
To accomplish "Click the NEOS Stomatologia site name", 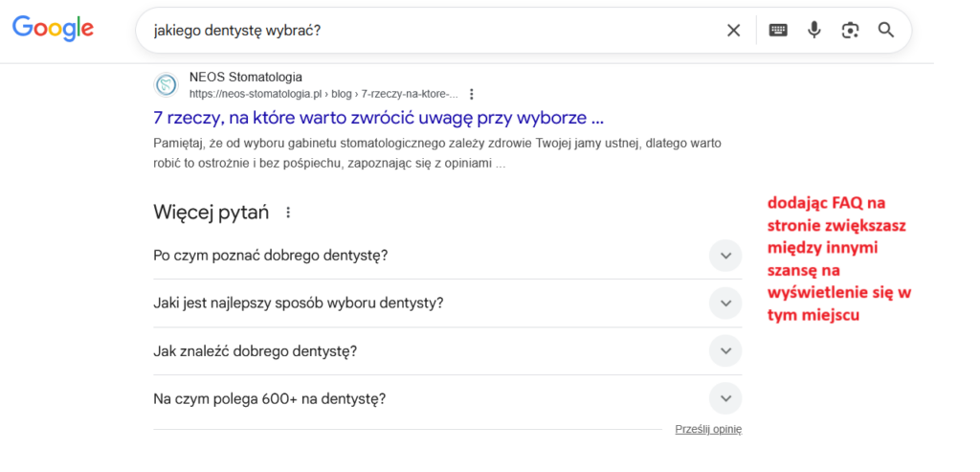I will (245, 77).
